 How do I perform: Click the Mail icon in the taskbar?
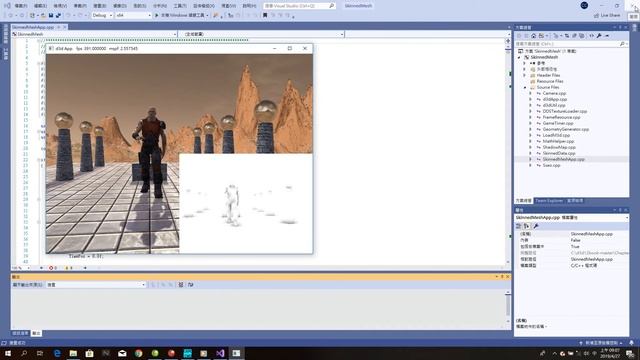(122, 353)
